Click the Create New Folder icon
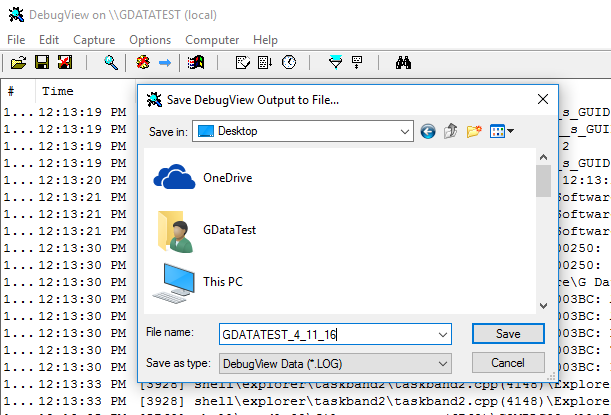The image size is (611, 415). [474, 131]
